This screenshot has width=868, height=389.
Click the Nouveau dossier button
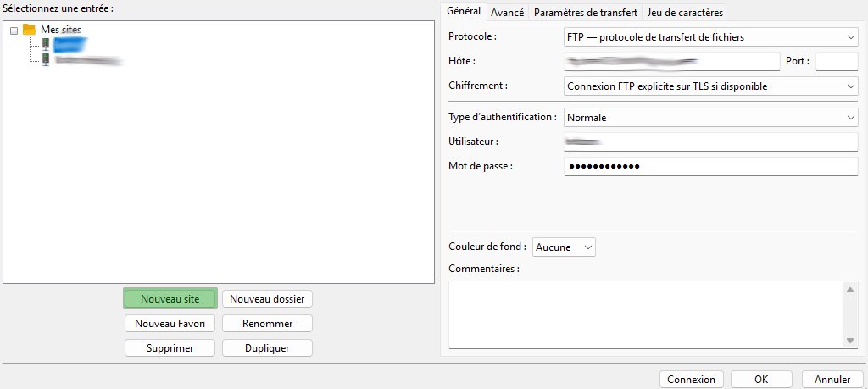pos(267,299)
